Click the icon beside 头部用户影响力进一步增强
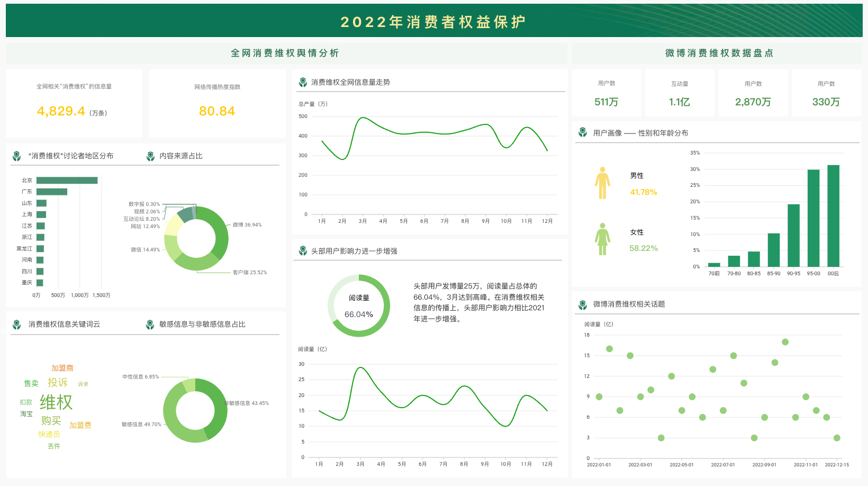This screenshot has width=868, height=486. 303,251
